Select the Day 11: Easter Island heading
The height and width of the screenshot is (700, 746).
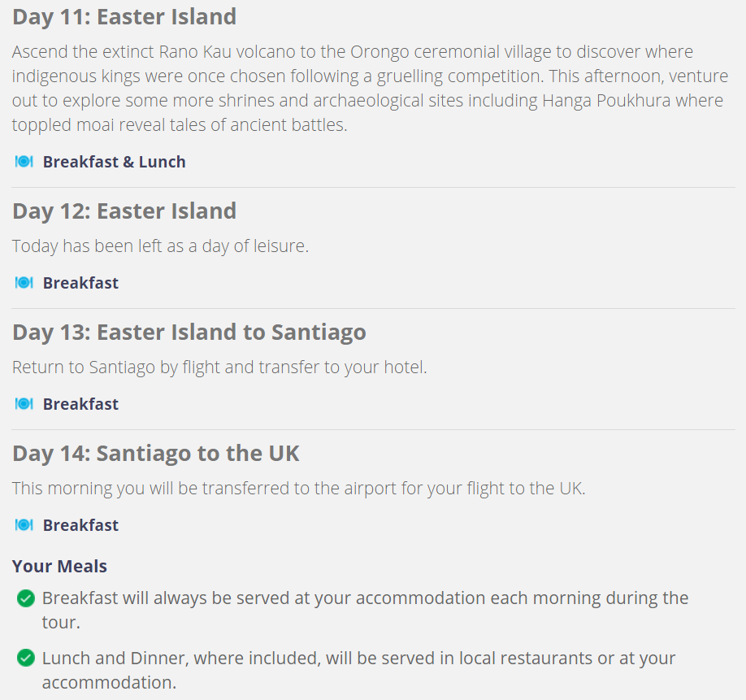point(124,17)
